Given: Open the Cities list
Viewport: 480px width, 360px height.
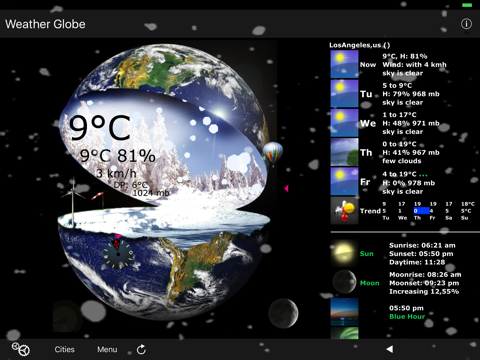Looking at the screenshot, I should (x=64, y=349).
